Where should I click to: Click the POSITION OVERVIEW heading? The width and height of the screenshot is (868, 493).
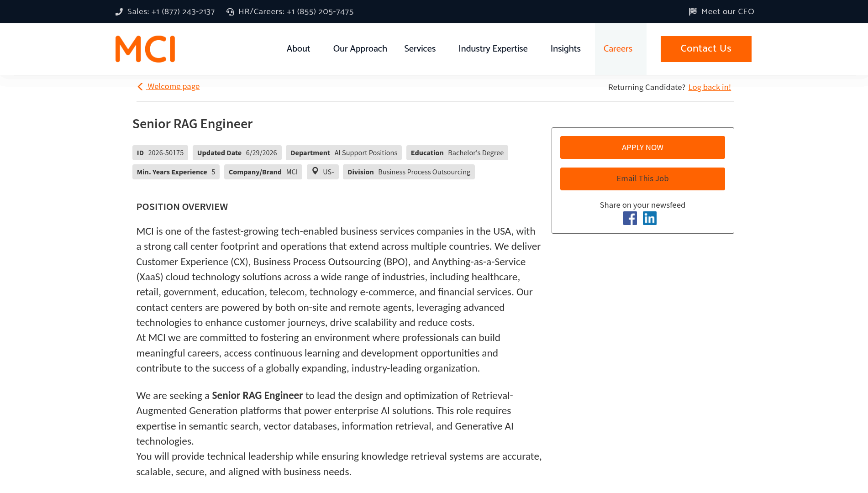tap(182, 207)
